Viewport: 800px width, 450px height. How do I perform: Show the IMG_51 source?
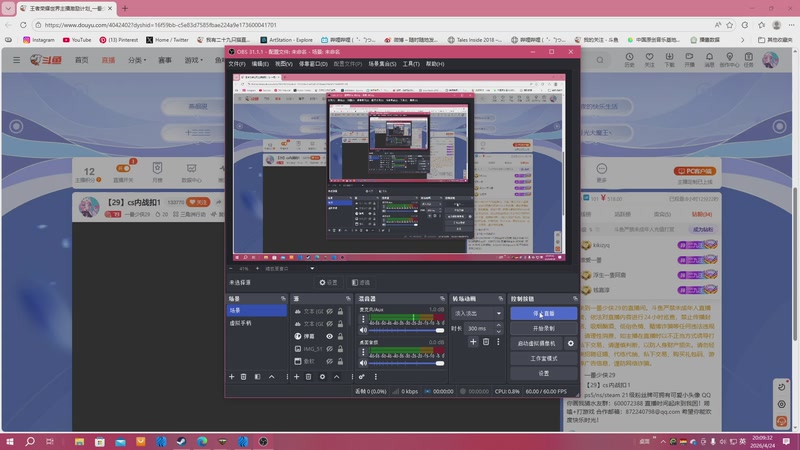tap(330, 349)
